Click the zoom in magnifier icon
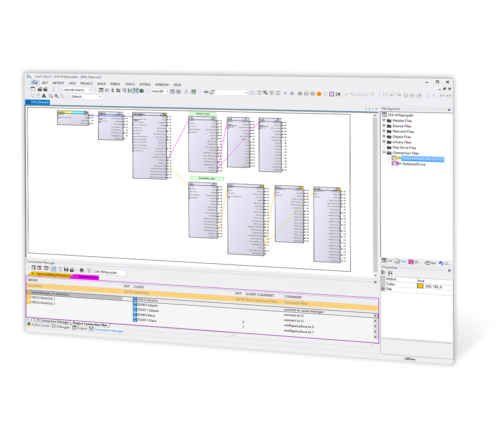504x441 pixels. point(57,96)
